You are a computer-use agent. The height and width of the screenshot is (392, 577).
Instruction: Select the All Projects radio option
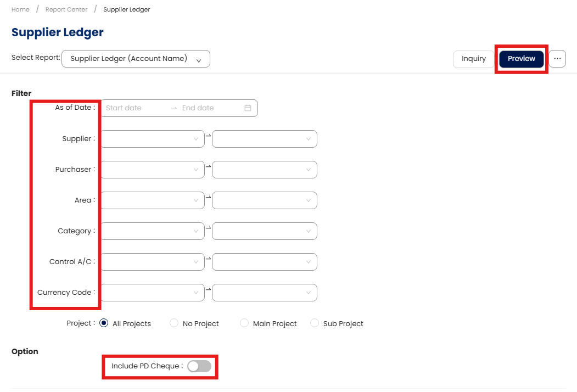click(x=104, y=323)
